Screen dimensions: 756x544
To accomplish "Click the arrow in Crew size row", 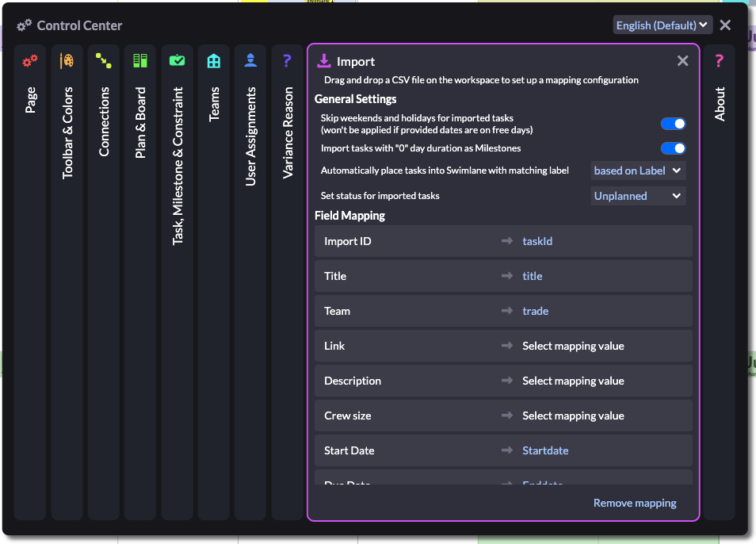I will pyautogui.click(x=506, y=416).
